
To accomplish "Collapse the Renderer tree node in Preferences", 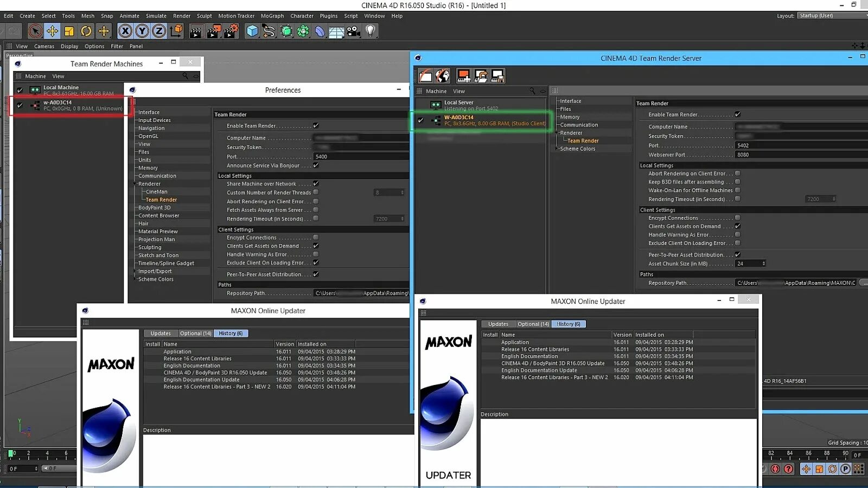I will pyautogui.click(x=135, y=184).
